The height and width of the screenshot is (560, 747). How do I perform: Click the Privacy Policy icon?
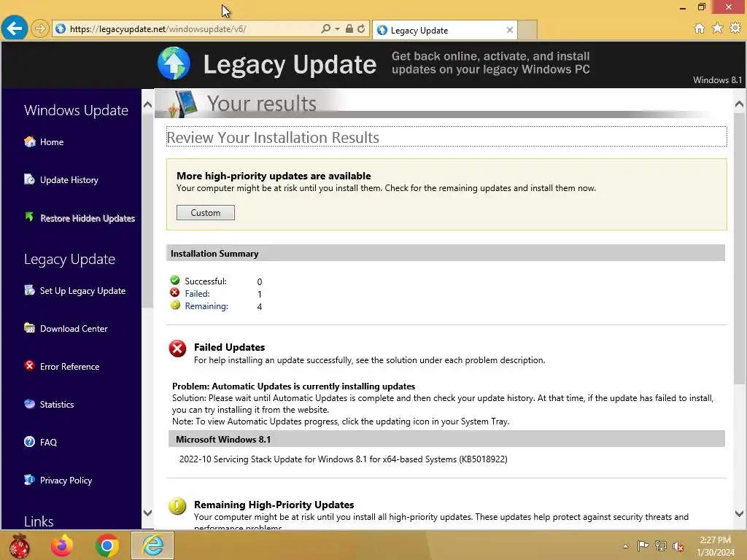pyautogui.click(x=29, y=480)
